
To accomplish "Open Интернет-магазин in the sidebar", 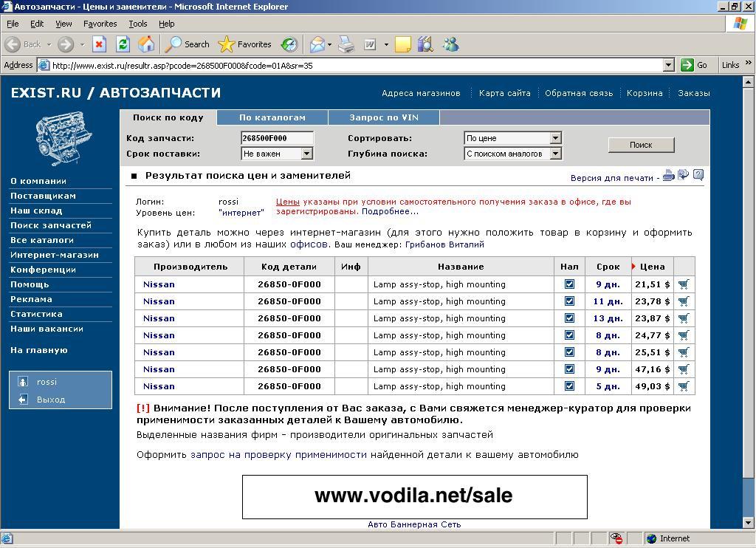I will click(x=55, y=255).
